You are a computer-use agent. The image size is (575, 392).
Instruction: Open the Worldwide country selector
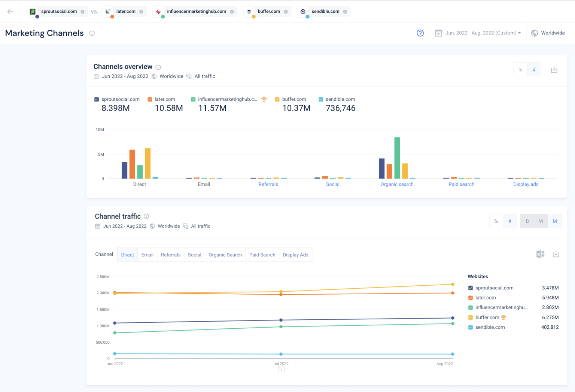click(548, 33)
